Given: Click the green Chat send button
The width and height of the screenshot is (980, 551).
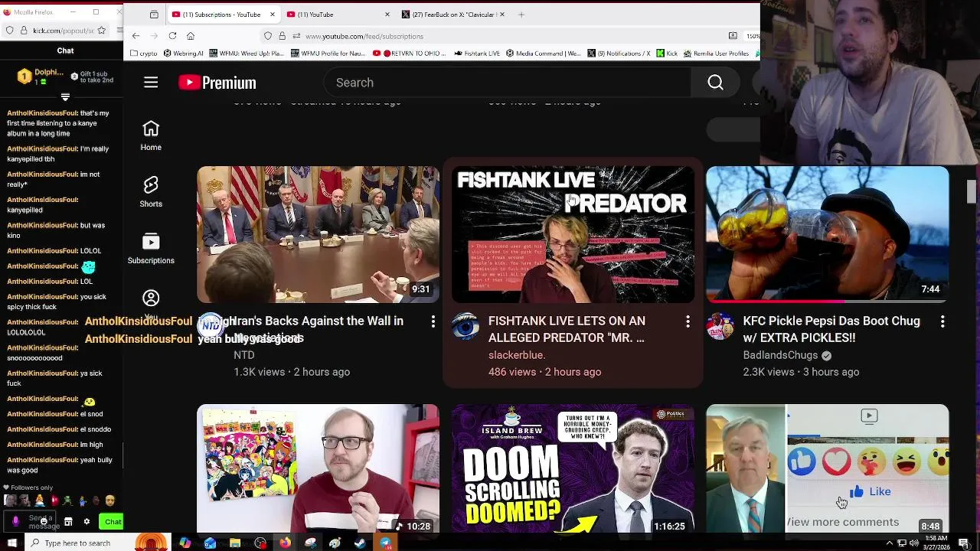Looking at the screenshot, I should [x=113, y=522].
